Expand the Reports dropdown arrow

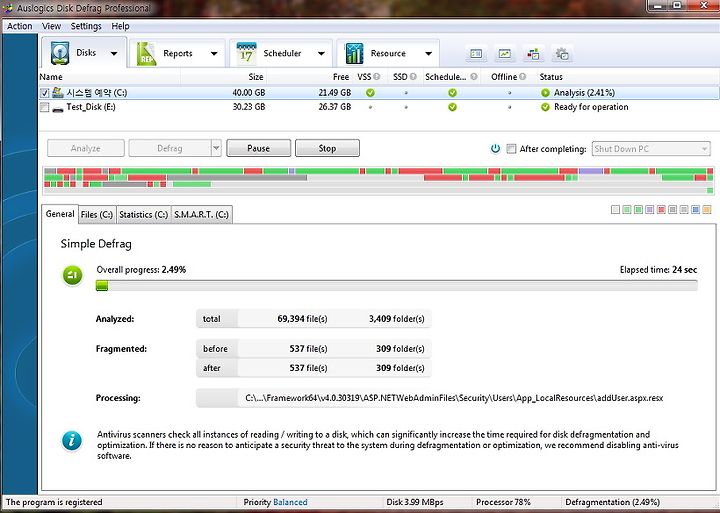point(214,54)
